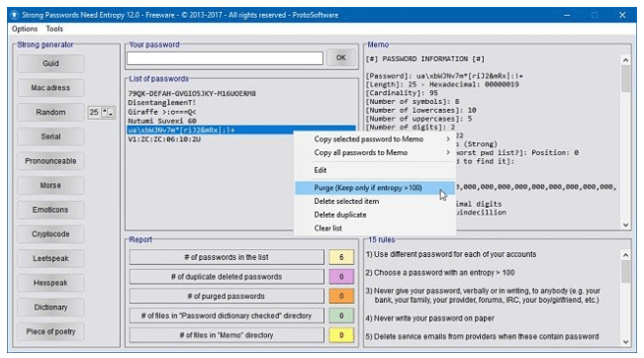The height and width of the screenshot is (358, 644).
Task: Minimize the application window
Action: [x=567, y=15]
